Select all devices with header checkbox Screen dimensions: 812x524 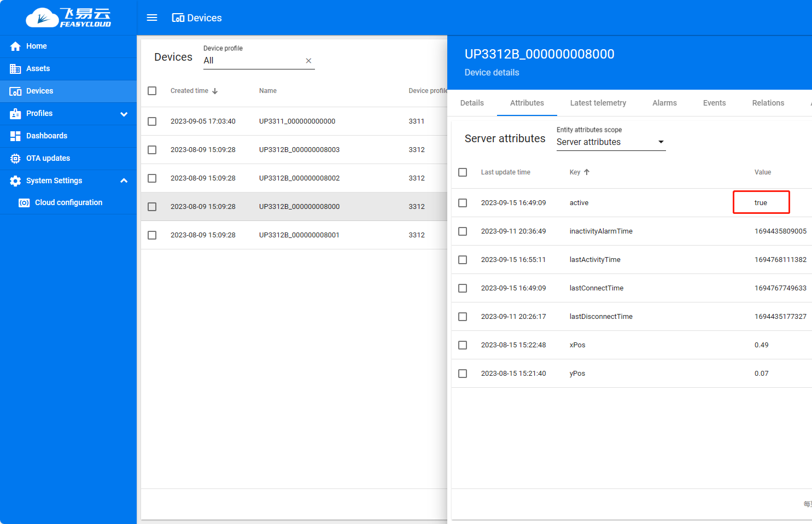(152, 91)
